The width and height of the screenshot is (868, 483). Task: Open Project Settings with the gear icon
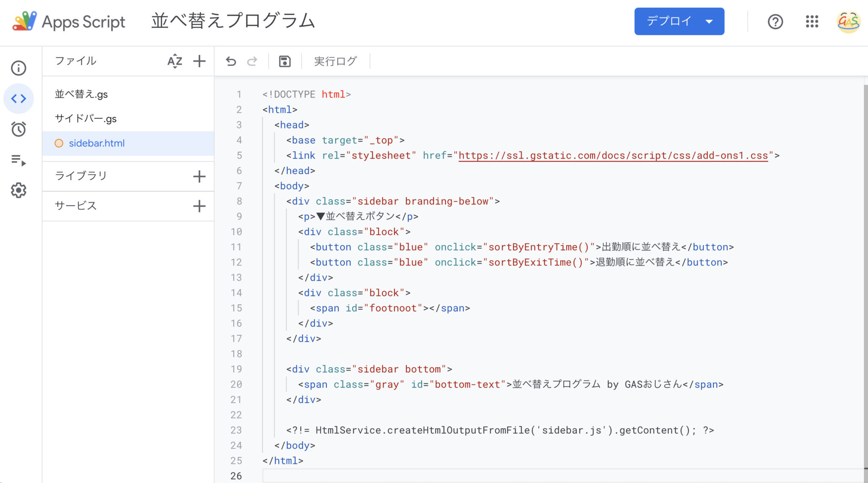(x=19, y=190)
